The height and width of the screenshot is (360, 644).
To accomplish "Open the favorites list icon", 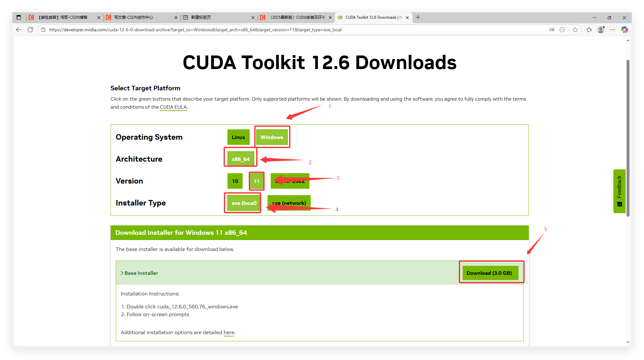I will [589, 30].
